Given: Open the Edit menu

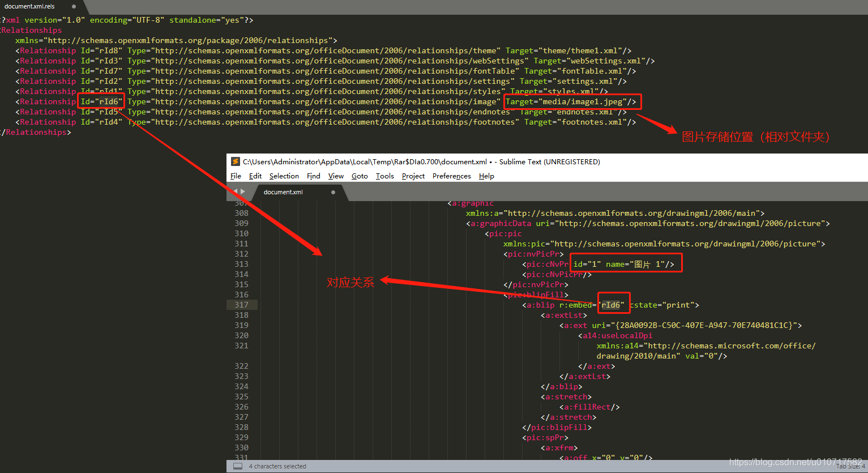Looking at the screenshot, I should 255,176.
